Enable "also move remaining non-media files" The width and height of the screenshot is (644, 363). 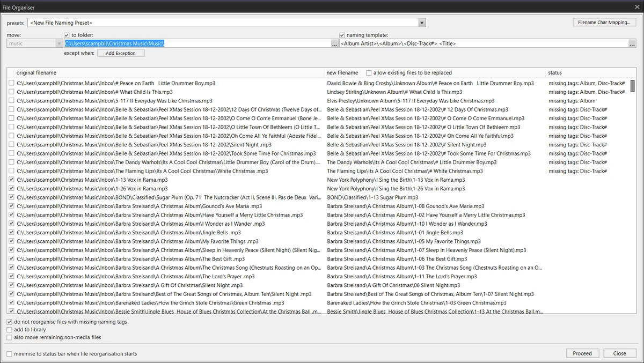[9, 338]
